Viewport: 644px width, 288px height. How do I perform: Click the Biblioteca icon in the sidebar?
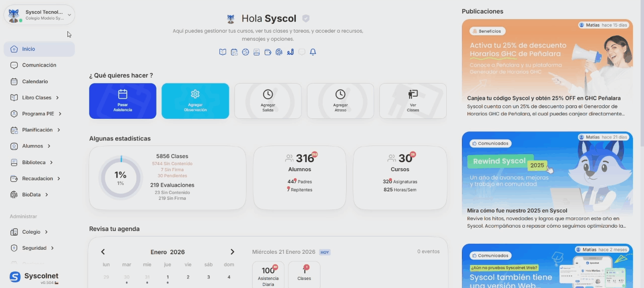(14, 163)
